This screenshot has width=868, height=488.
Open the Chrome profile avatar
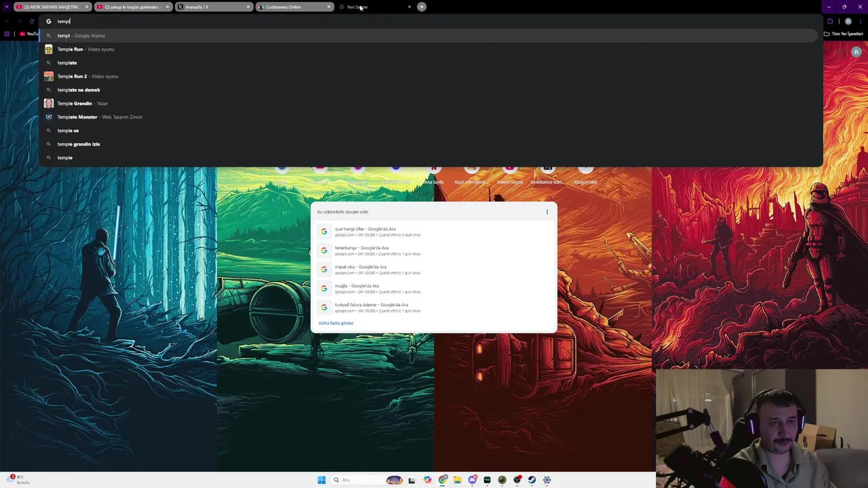[848, 21]
